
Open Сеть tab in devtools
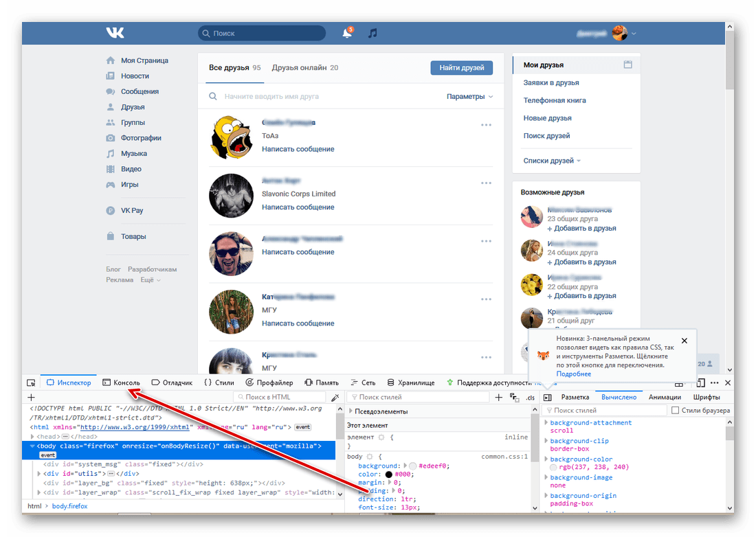click(x=363, y=383)
